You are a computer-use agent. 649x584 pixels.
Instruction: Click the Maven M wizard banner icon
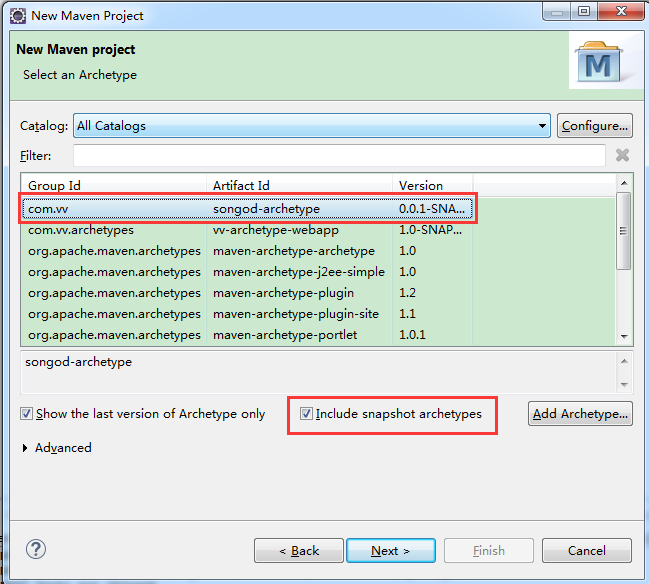click(x=599, y=62)
